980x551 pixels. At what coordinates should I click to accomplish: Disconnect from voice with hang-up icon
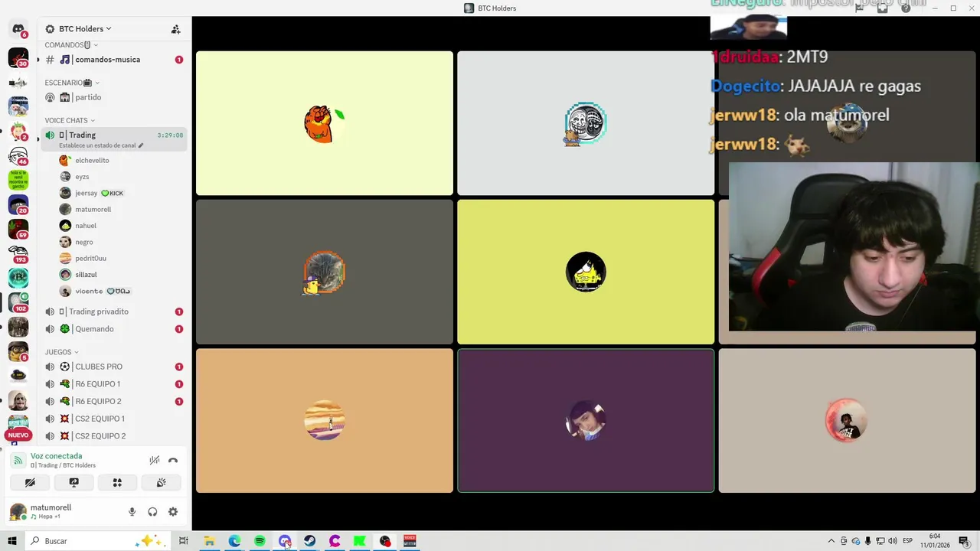click(173, 460)
